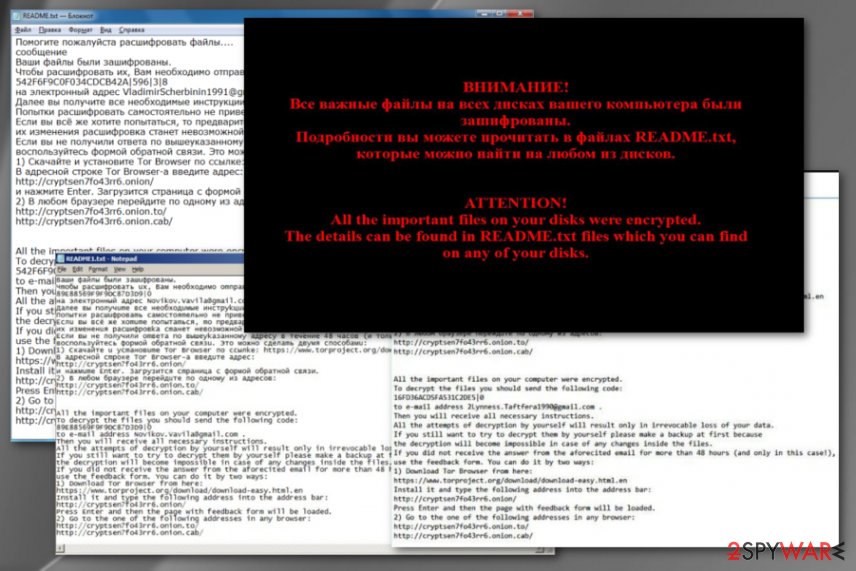
Task: Minimize the README.txt — Блокнот window
Action: (483, 13)
